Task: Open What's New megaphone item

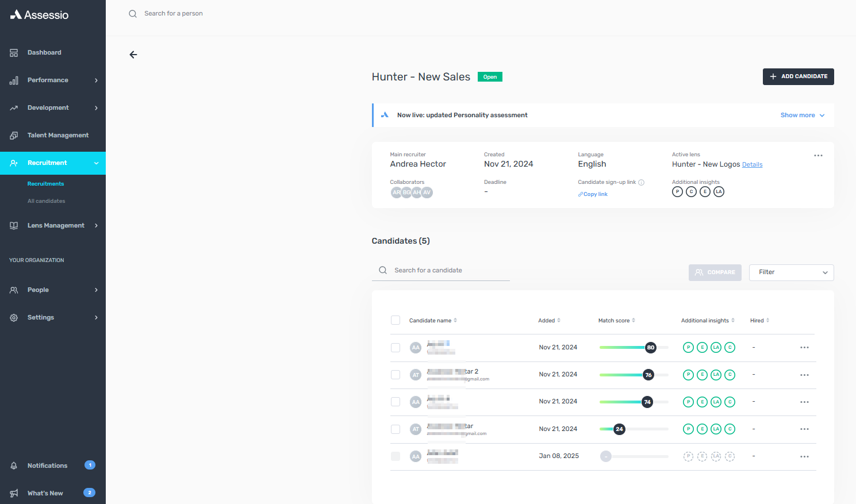Action: (x=14, y=493)
